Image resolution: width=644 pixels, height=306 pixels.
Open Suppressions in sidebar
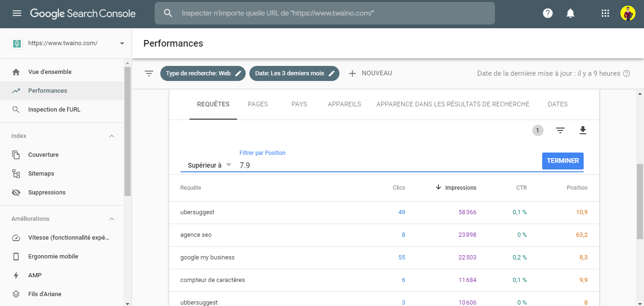[x=62, y=193]
